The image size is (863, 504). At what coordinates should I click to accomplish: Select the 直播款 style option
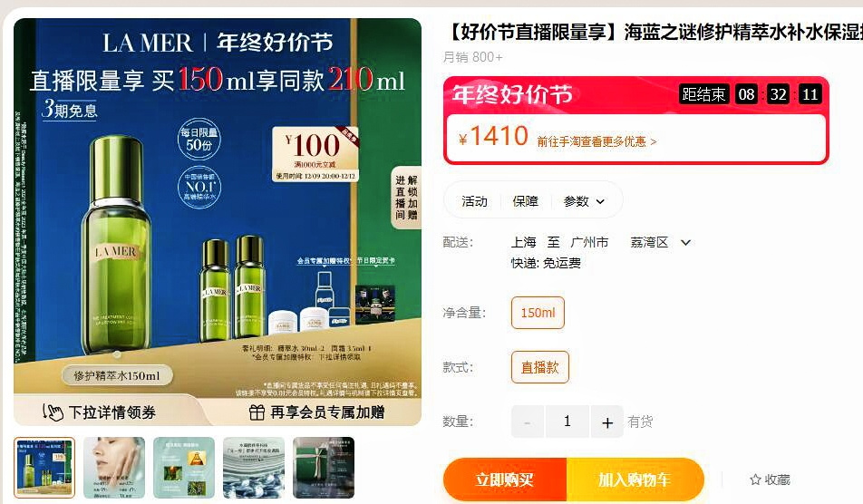tap(540, 367)
